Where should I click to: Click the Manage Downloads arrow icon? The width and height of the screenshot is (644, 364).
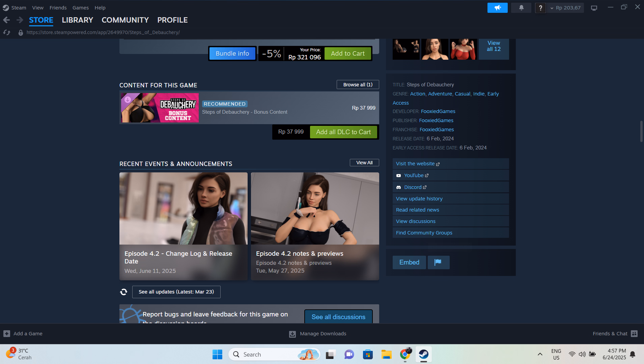coord(292,334)
